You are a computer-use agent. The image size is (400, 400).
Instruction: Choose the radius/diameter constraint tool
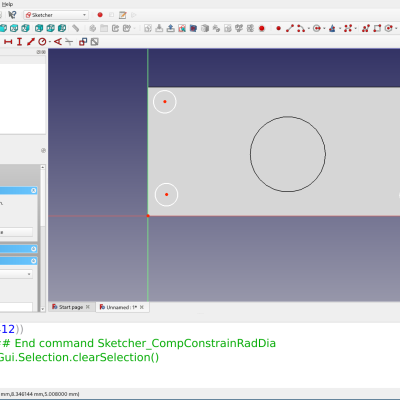[42, 42]
